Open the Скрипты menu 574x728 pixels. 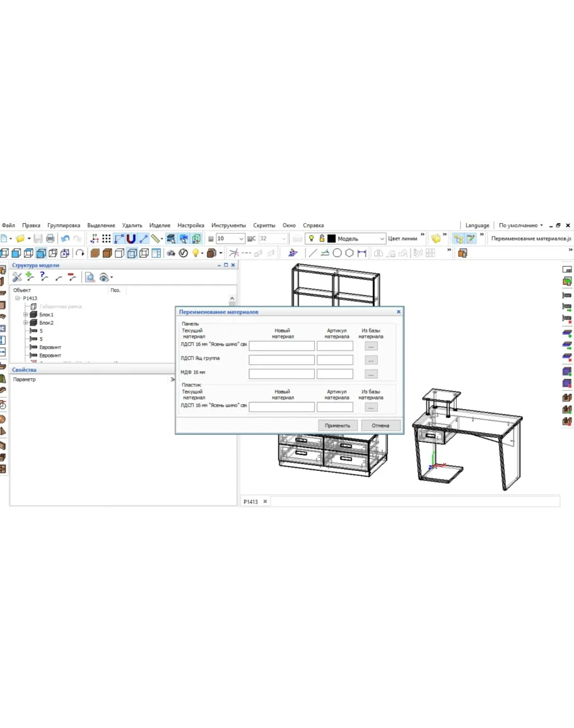point(264,225)
